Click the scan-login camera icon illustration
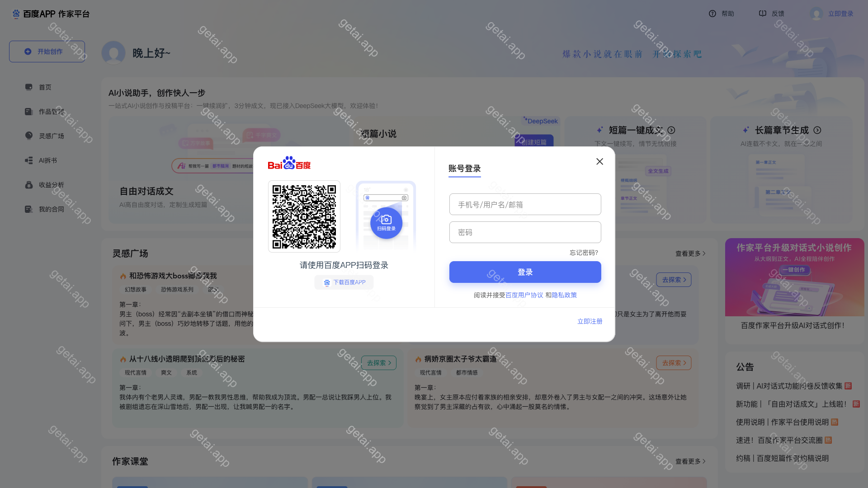The width and height of the screenshot is (868, 488). [386, 222]
